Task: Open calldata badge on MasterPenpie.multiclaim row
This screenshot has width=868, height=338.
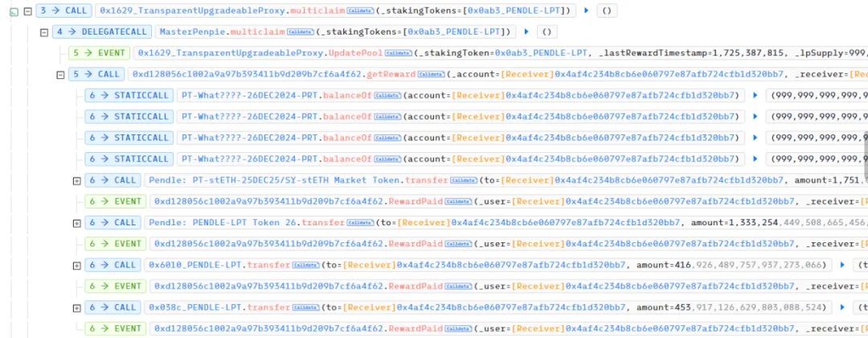Action: click(300, 32)
